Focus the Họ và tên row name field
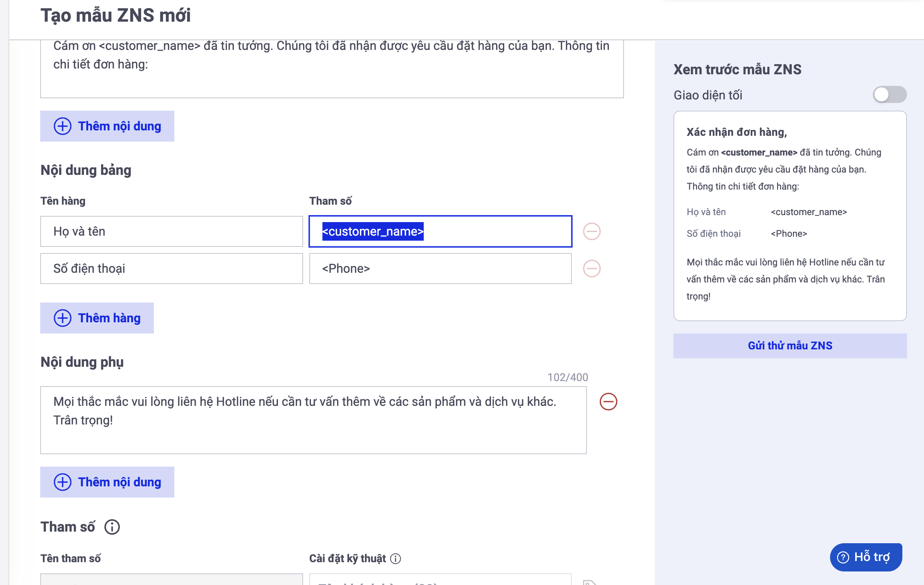This screenshot has height=585, width=924. pos(171,231)
